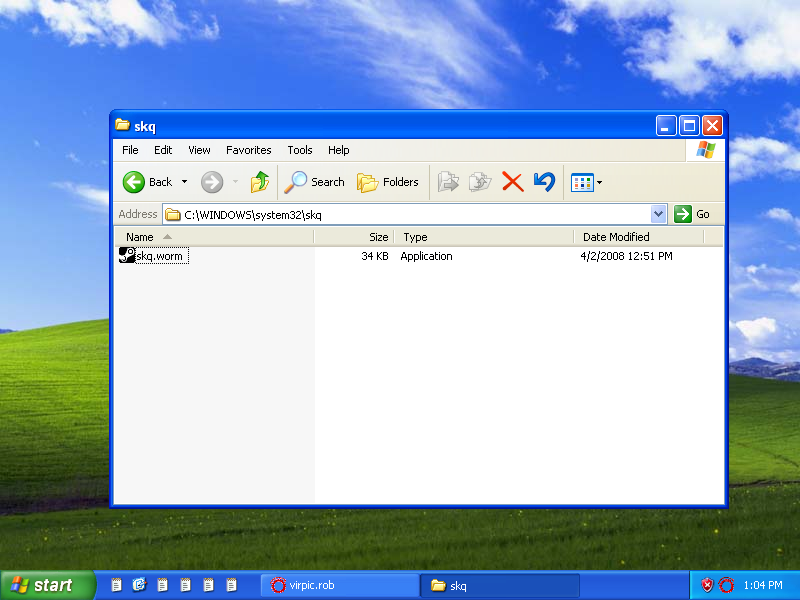Click the Windows flag logo in menu bar

(x=706, y=150)
